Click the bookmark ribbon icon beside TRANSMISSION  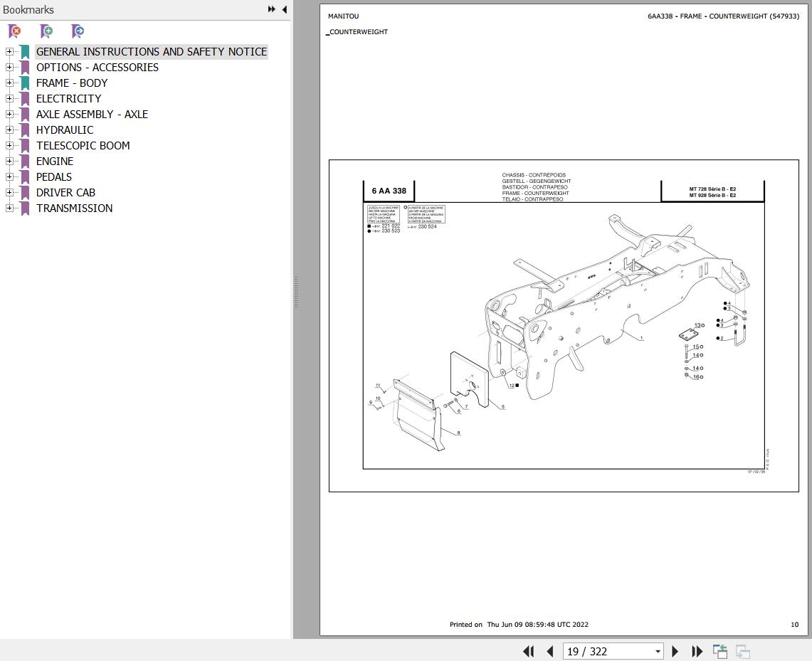24,208
